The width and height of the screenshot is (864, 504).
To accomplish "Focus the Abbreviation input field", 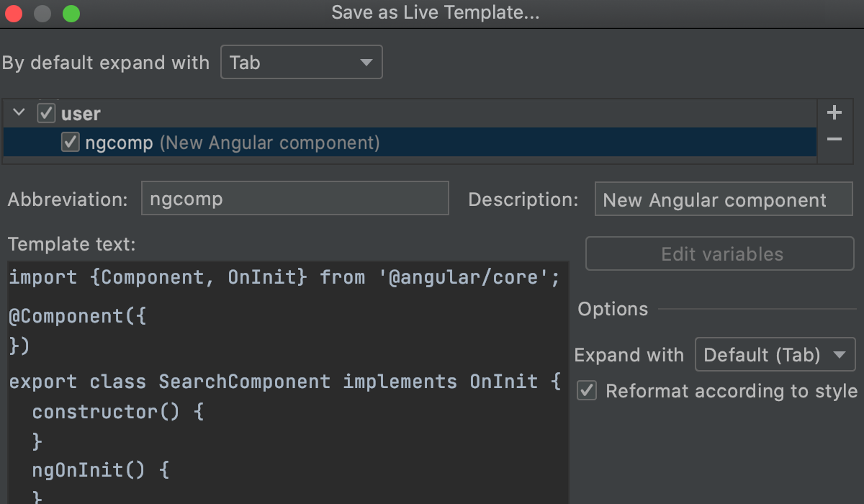I will coord(295,199).
